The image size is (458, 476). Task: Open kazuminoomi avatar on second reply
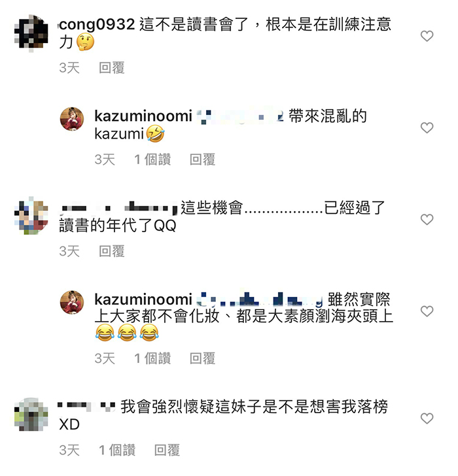[72, 302]
